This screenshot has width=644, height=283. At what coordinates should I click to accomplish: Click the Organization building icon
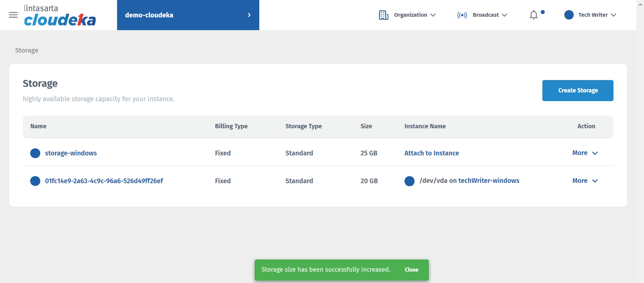(383, 15)
